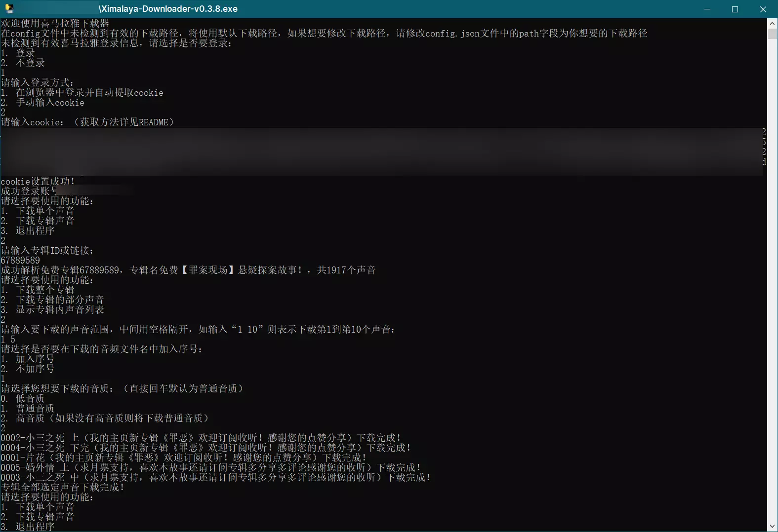Click the "0005-婚外情 上" download completed line

point(210,467)
